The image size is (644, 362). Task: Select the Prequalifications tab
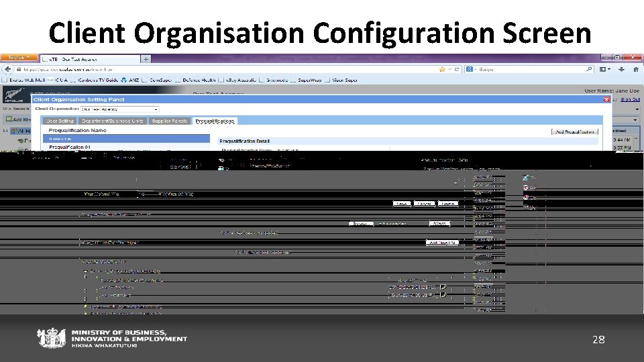(x=215, y=121)
